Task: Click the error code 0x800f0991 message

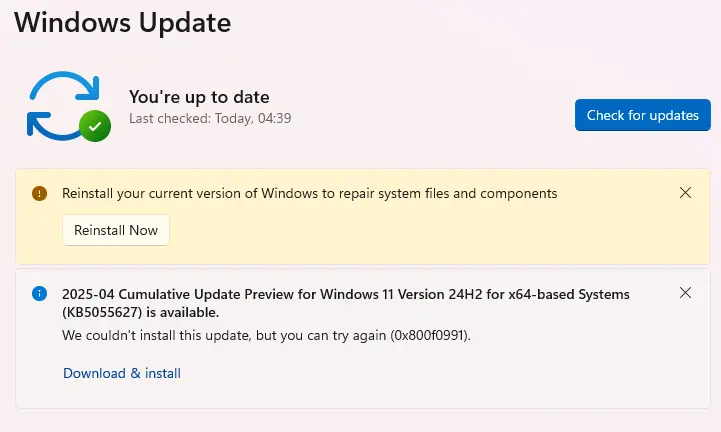Action: [266, 335]
